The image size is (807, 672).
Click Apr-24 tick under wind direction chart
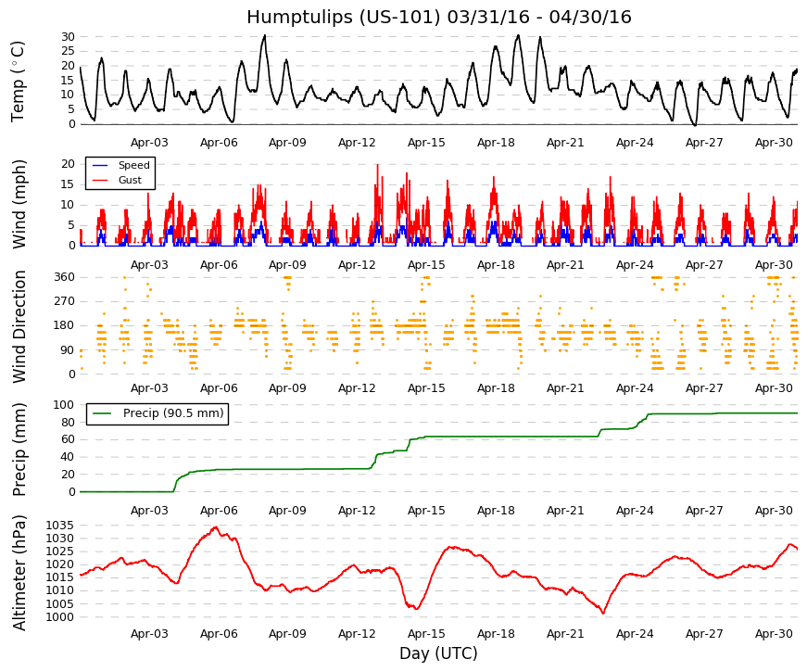(635, 388)
